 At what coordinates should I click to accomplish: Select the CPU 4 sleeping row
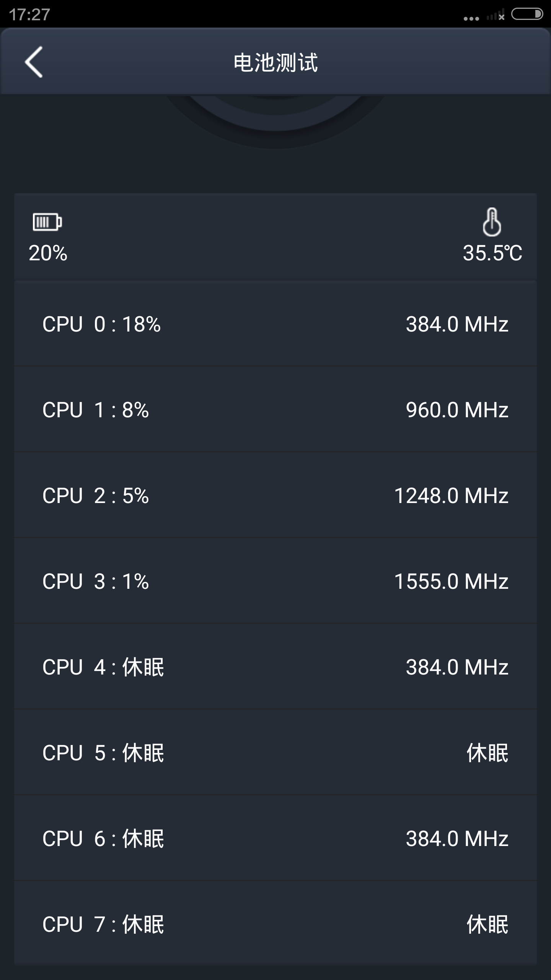pyautogui.click(x=275, y=667)
